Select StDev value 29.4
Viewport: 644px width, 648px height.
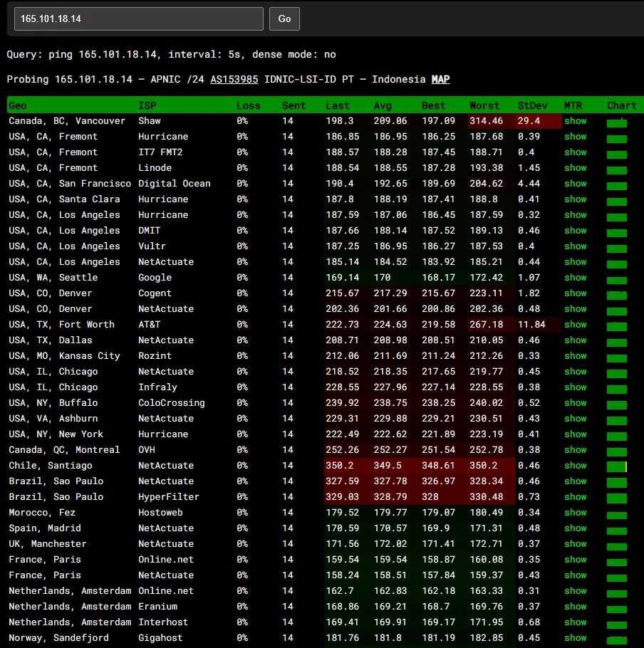click(529, 120)
